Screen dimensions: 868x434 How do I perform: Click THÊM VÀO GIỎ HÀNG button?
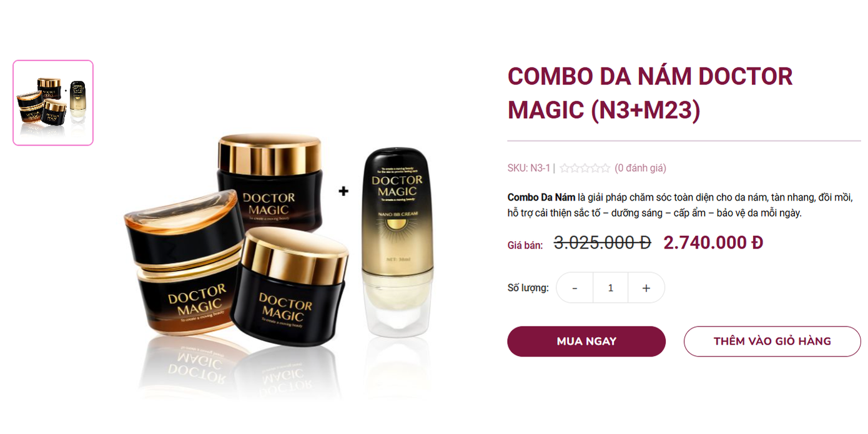point(772,342)
